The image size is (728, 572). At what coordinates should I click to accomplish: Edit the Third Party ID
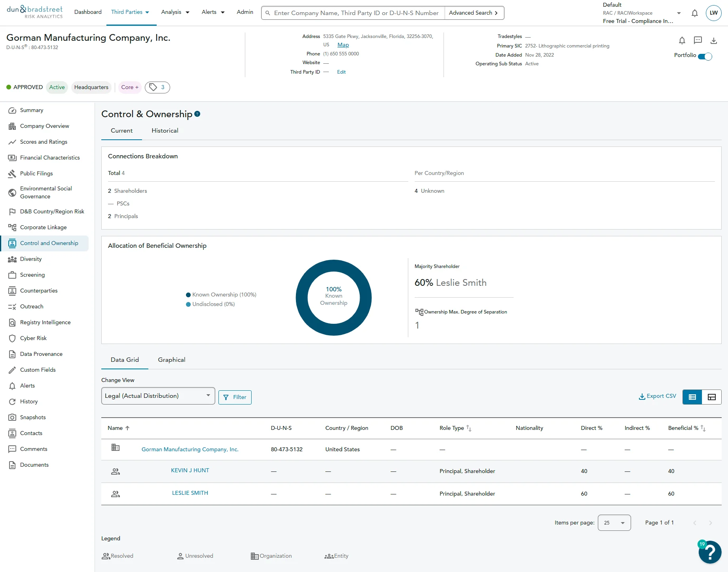[x=341, y=72]
